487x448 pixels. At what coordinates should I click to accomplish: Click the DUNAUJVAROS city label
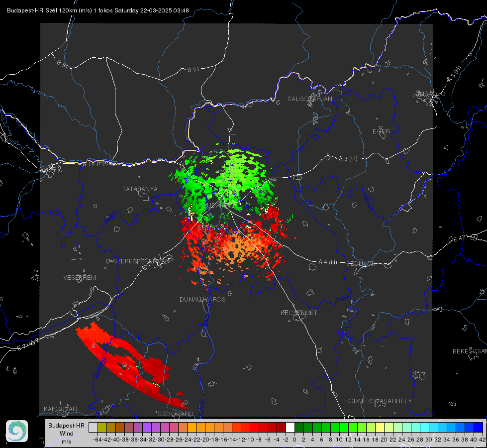[x=202, y=299]
